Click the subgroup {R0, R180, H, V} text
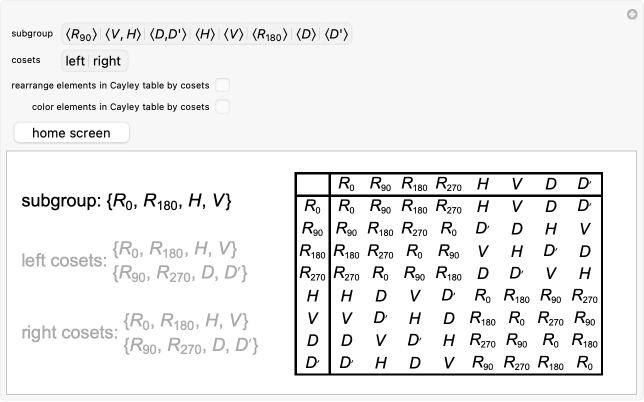 click(126, 202)
